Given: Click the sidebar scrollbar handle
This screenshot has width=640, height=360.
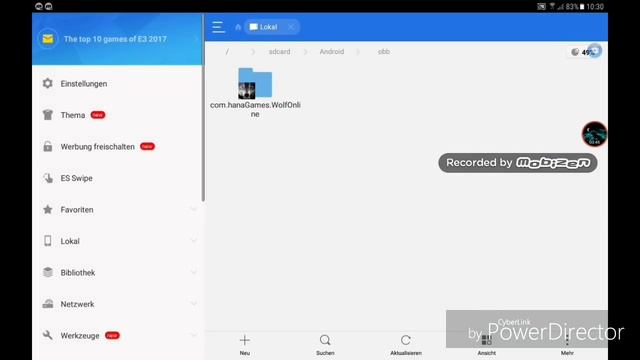Looking at the screenshot, I should 203,108.
